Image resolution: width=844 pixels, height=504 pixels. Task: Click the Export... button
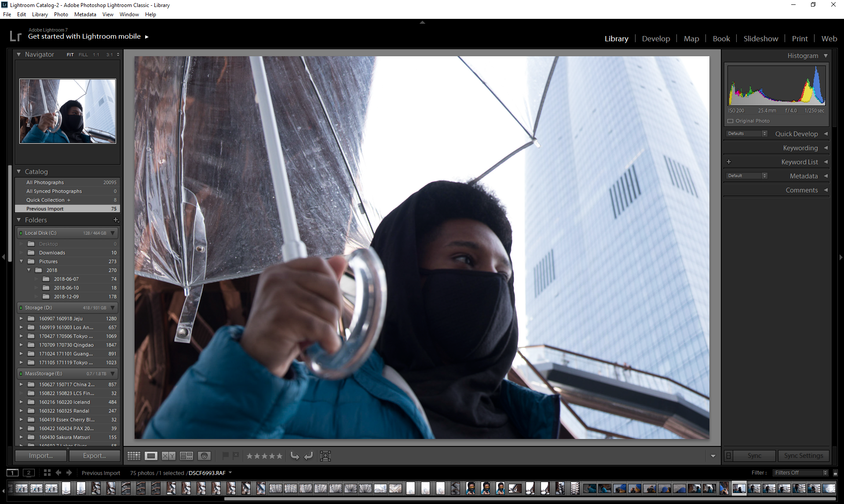tap(95, 456)
